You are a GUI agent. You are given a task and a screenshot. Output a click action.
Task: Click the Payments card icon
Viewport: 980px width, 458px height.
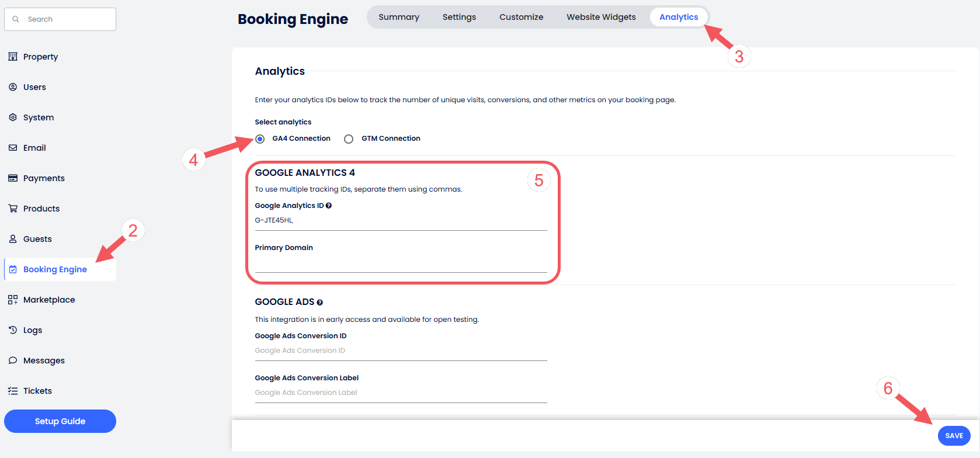[13, 178]
